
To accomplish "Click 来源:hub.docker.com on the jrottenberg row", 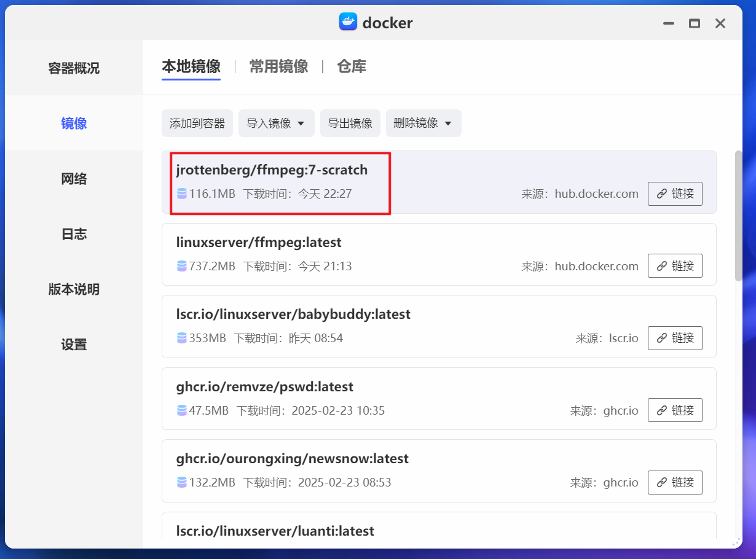I will pyautogui.click(x=580, y=194).
